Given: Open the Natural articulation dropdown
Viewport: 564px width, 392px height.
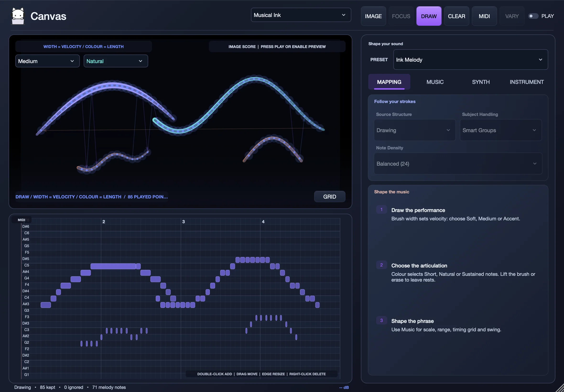Looking at the screenshot, I should (x=116, y=61).
